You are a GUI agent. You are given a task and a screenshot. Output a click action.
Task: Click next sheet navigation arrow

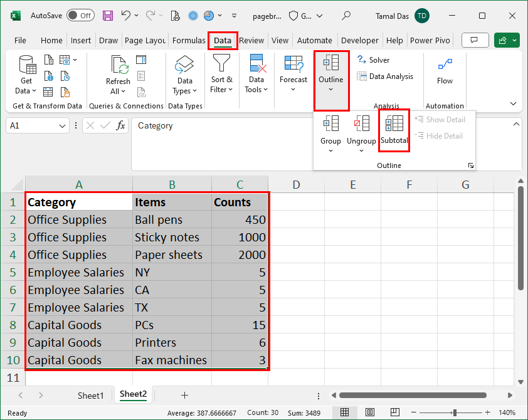click(x=41, y=396)
